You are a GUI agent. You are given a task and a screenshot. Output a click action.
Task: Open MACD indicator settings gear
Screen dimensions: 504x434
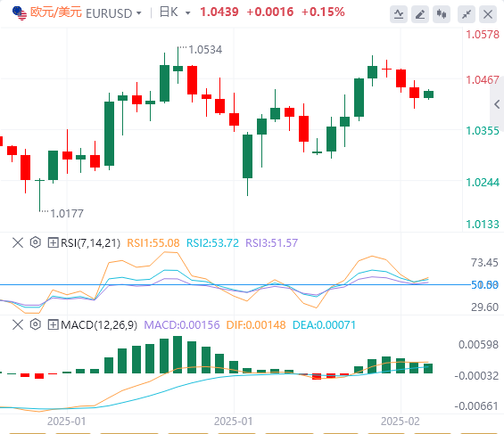(36, 324)
